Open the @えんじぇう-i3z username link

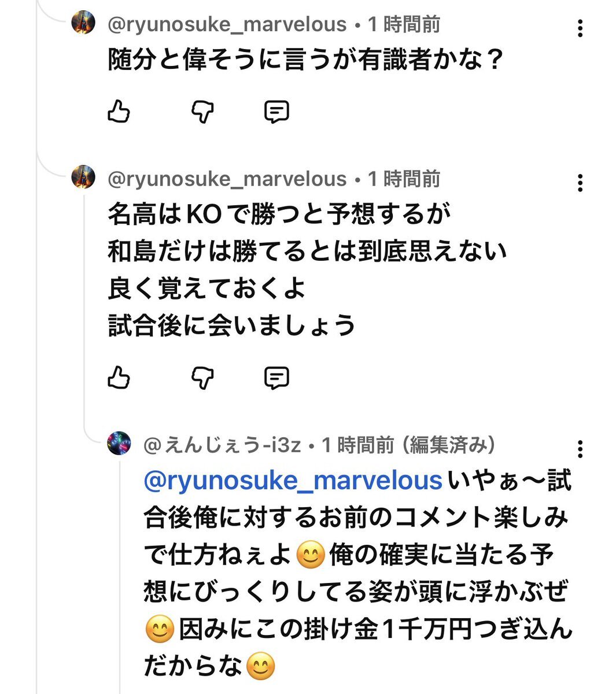(x=222, y=445)
